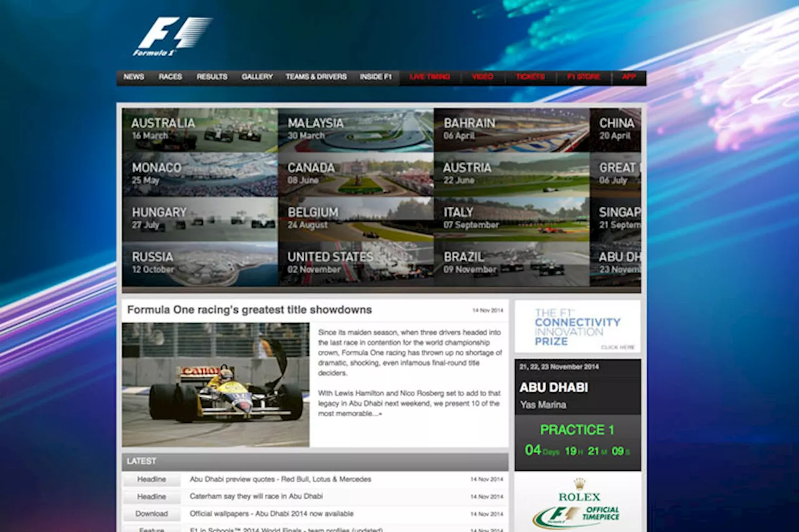Select the Russia 12 October race tile
This screenshot has height=532, width=799.
[200, 264]
